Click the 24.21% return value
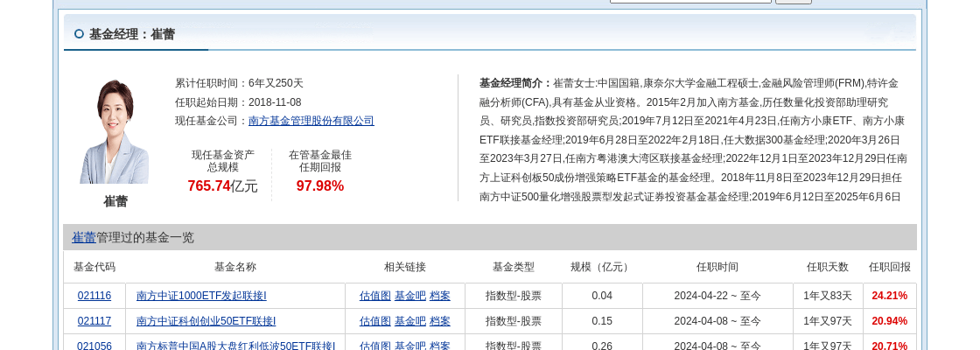The width and height of the screenshot is (980, 350). (x=889, y=296)
